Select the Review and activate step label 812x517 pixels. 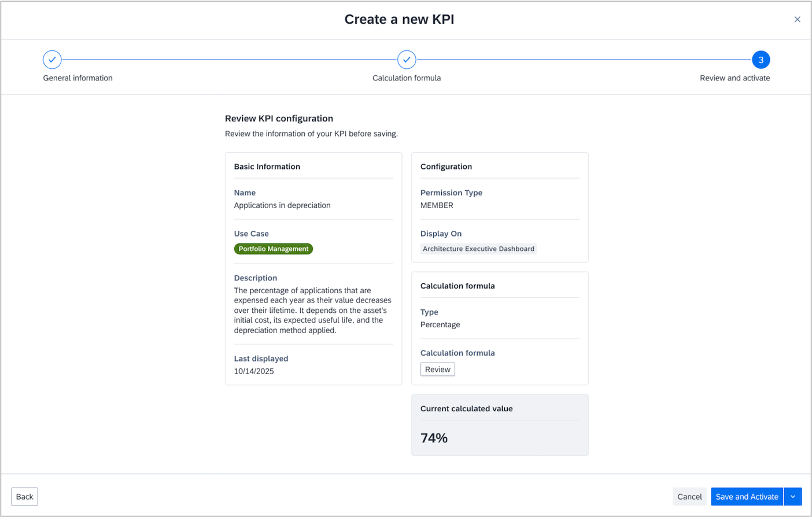pyautogui.click(x=735, y=78)
